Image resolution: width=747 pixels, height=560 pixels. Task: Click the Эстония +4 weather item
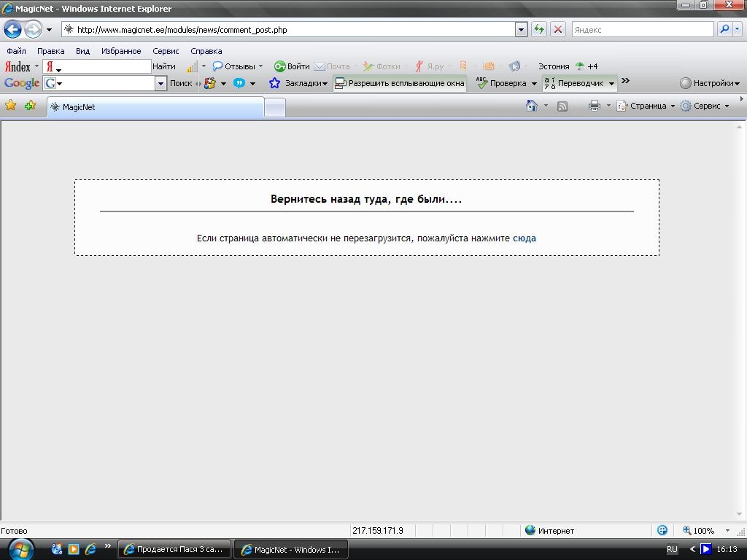click(568, 66)
